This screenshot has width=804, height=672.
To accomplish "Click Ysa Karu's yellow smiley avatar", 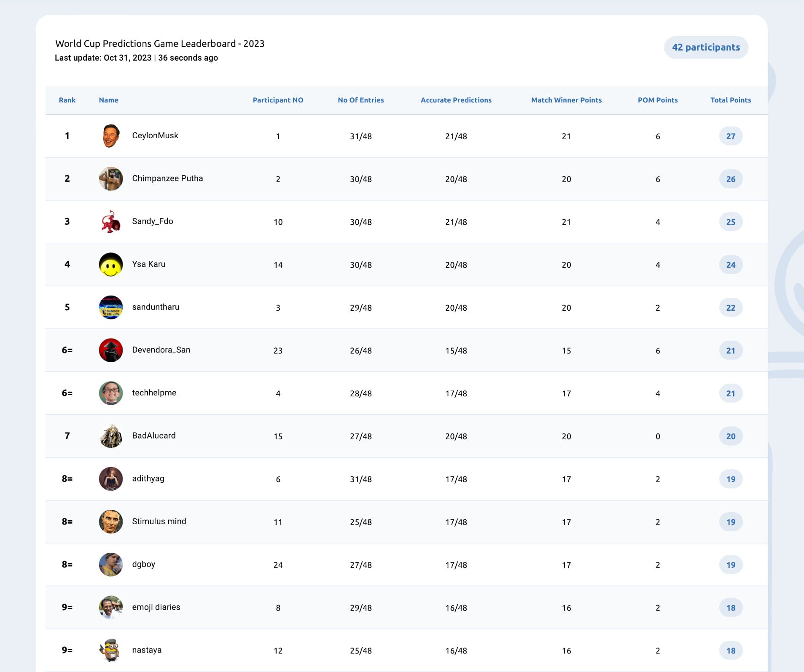I will click(x=111, y=265).
